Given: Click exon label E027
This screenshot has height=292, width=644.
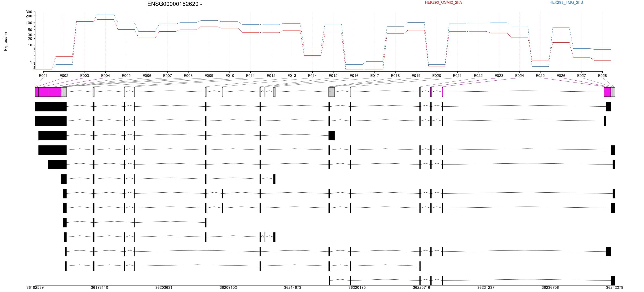Looking at the screenshot, I should click(581, 76).
